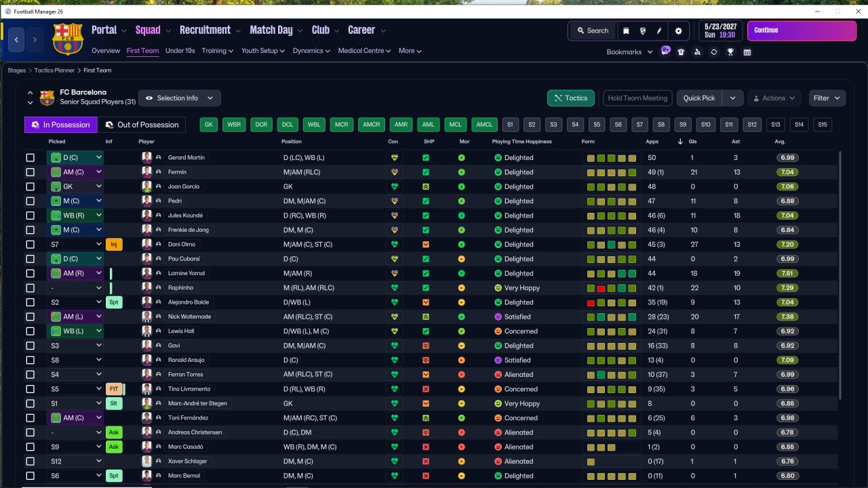The image size is (868, 488).
Task: Click Tino Livramento's Fit status badge
Action: pyautogui.click(x=114, y=389)
